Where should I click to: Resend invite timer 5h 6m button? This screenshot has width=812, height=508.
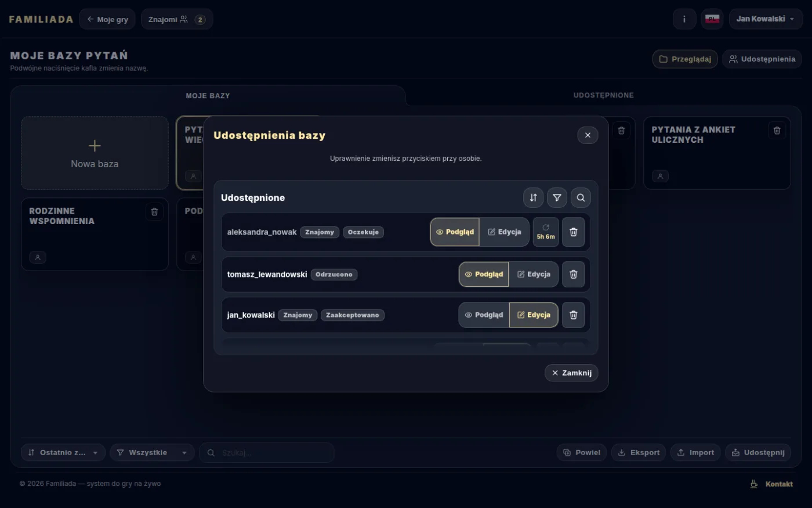coord(546,232)
